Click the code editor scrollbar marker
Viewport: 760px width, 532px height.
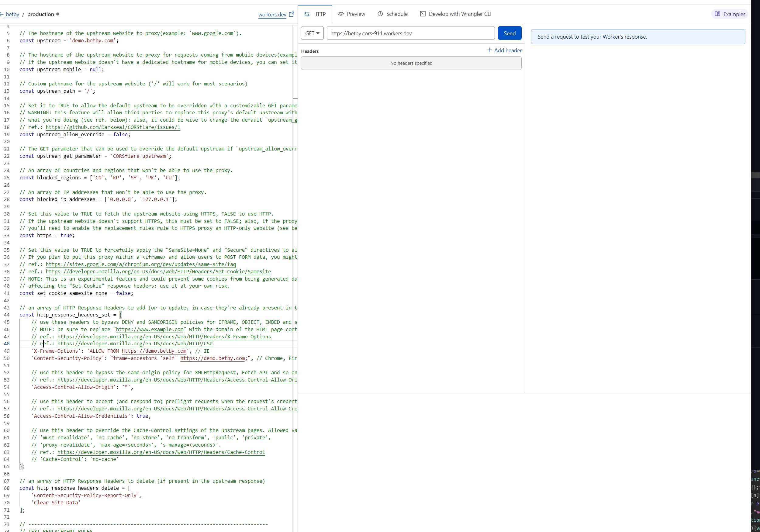click(295, 98)
